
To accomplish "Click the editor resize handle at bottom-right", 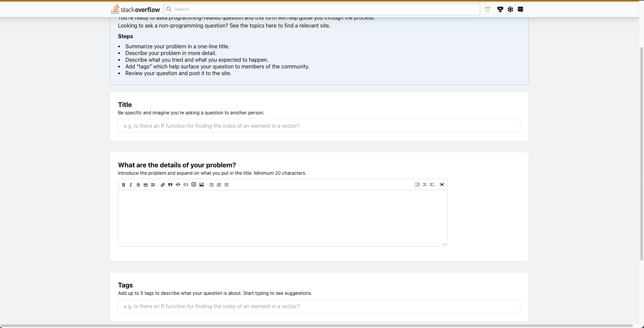I will (x=445, y=244).
